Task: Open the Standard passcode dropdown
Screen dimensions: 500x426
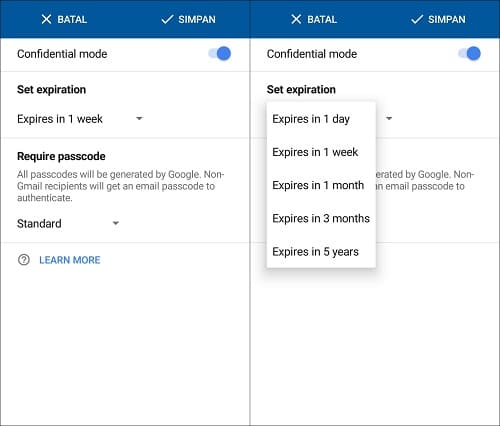Action: pos(68,223)
